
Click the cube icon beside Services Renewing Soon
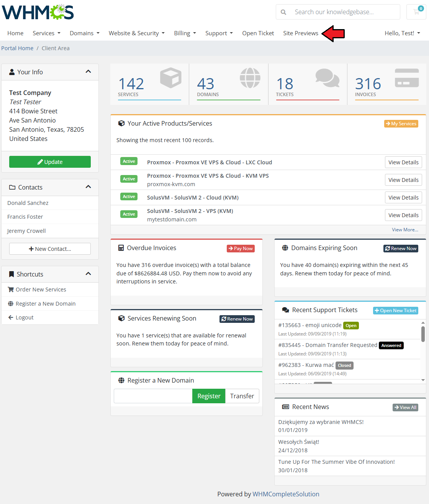121,318
